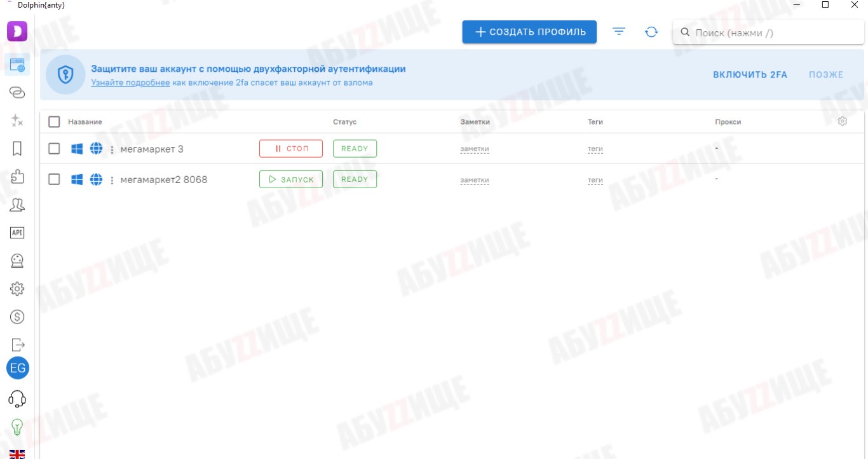Open the three-dot menu for мегамаркет2 8068

point(112,180)
